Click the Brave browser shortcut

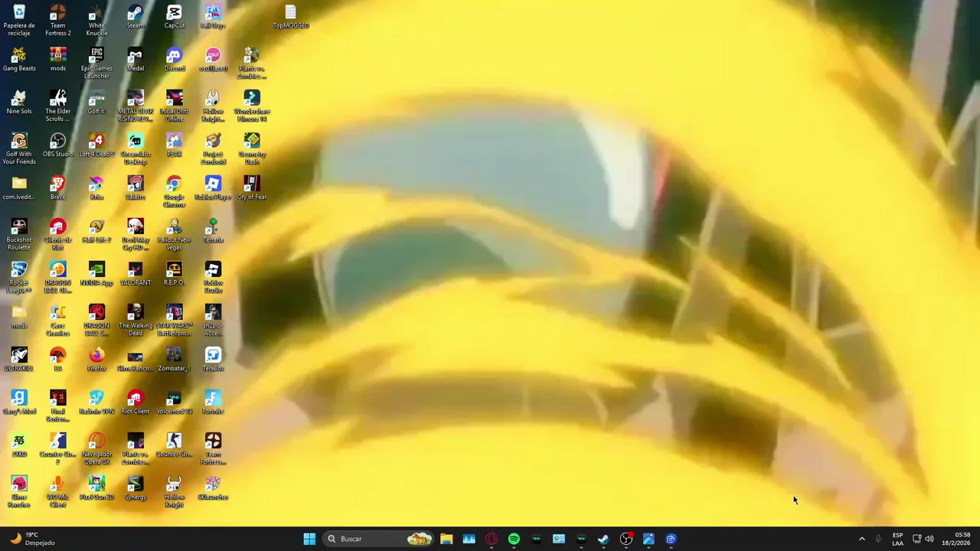pos(58,188)
